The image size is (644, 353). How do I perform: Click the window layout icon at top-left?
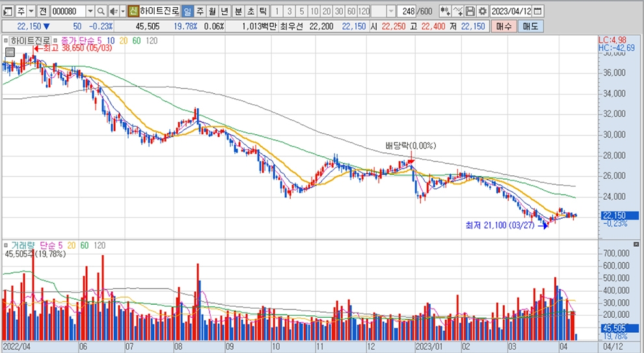coord(8,12)
